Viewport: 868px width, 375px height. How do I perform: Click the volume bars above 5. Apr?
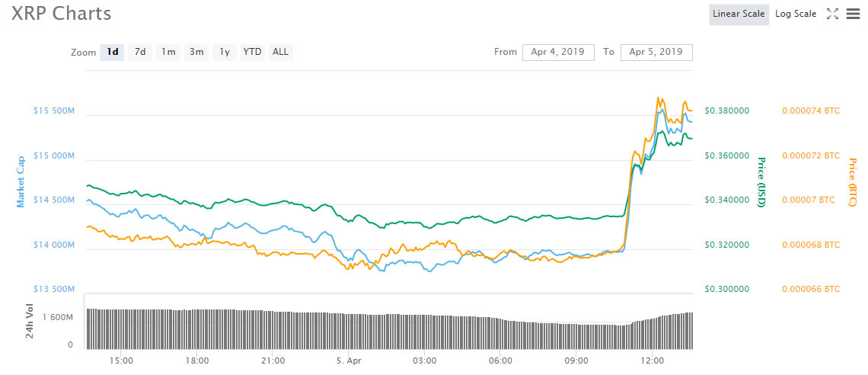tap(348, 329)
